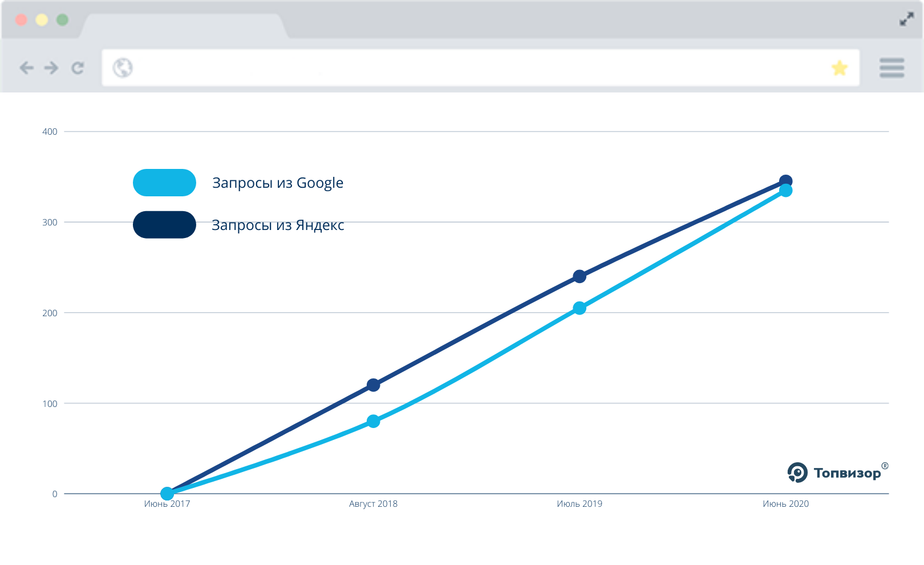Select the starting data point at Июнь 2017
Image resolution: width=924 pixels, height=565 pixels.
click(x=167, y=494)
